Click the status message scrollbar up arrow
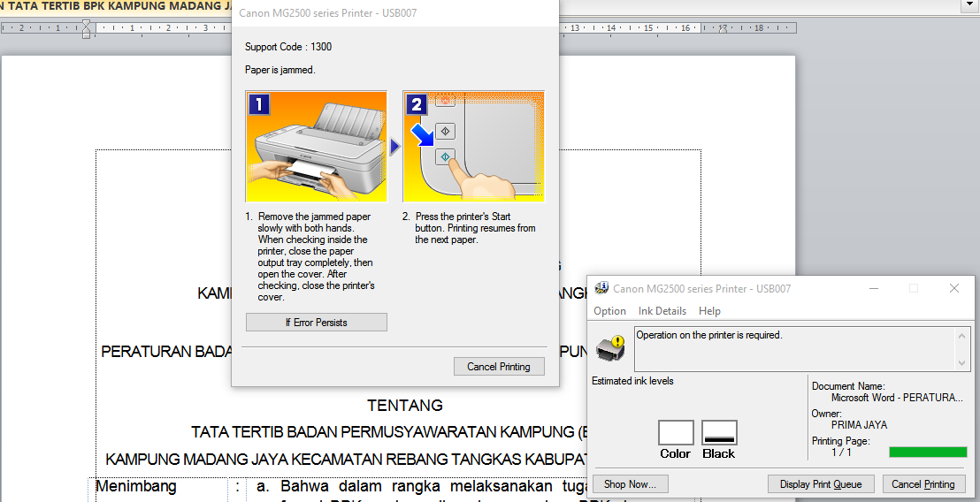The height and width of the screenshot is (502, 980). (x=961, y=337)
